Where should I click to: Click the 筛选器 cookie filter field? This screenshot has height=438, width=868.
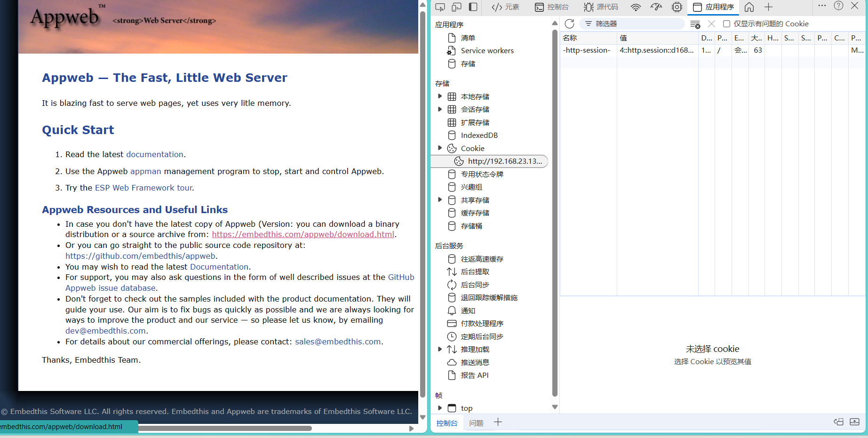tap(632, 24)
